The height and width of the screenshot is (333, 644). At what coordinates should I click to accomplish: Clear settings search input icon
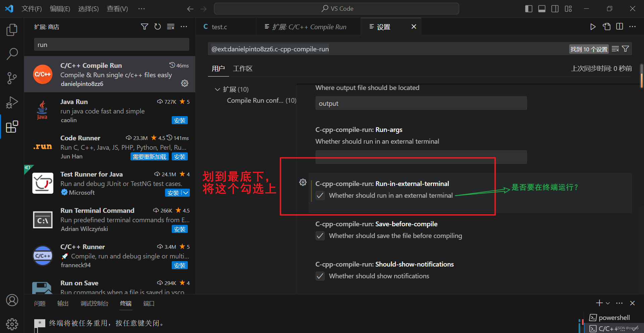(615, 49)
